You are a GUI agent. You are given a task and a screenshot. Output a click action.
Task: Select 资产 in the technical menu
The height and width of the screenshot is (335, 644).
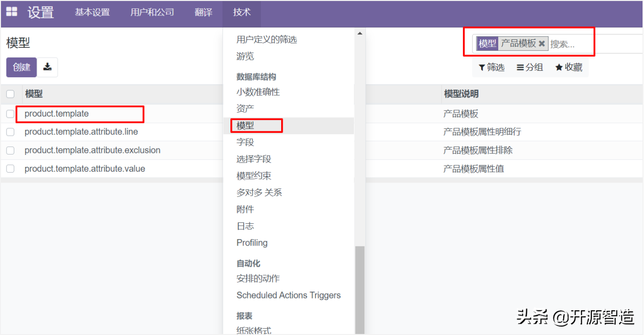[245, 109]
